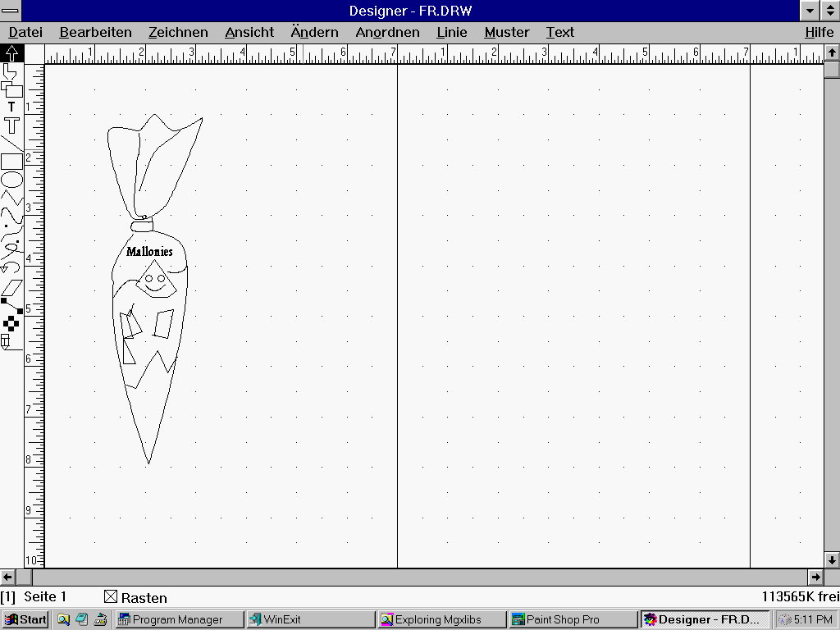The width and height of the screenshot is (840, 630).
Task: Click the Seite 1 page indicator
Action: (45, 597)
